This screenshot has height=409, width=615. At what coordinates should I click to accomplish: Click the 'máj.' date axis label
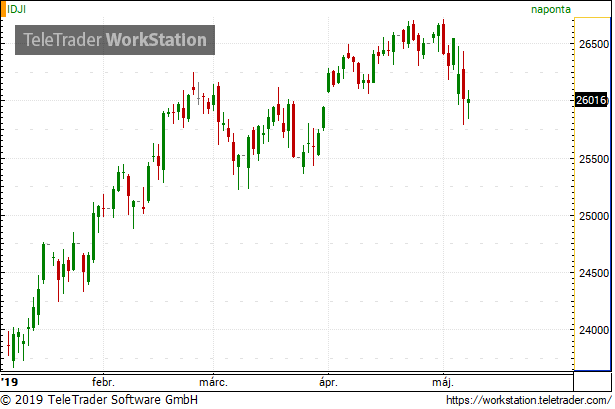tap(443, 382)
